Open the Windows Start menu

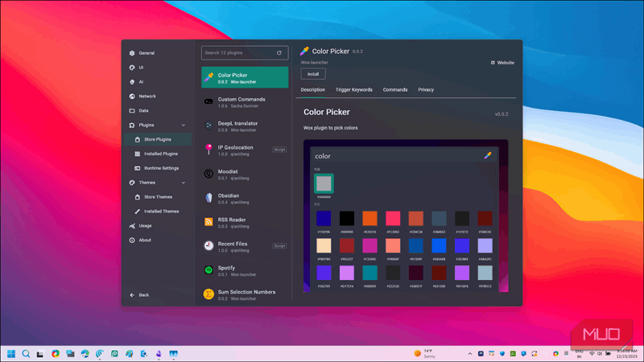[11, 354]
